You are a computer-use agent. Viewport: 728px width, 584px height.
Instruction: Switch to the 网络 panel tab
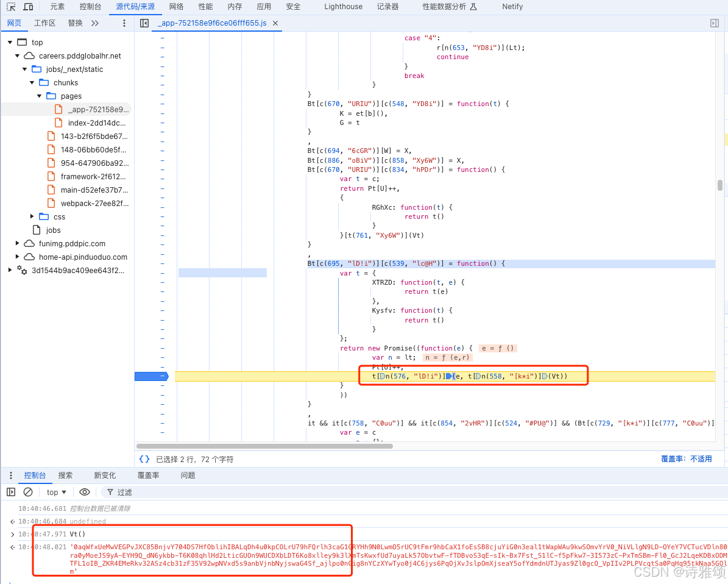(x=177, y=7)
